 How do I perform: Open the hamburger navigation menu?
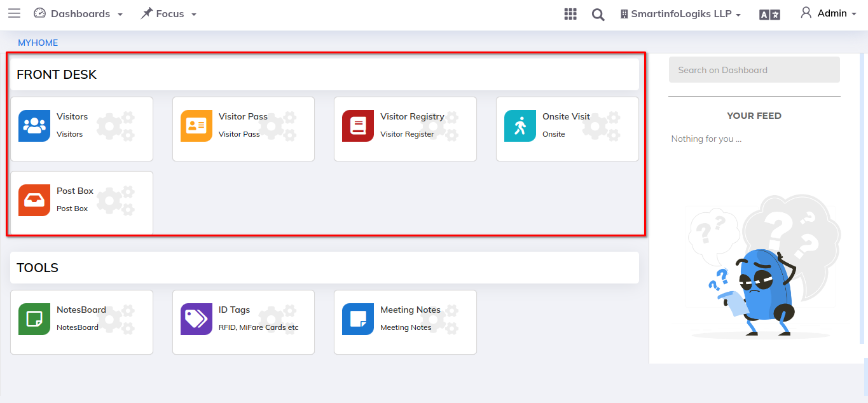point(14,13)
